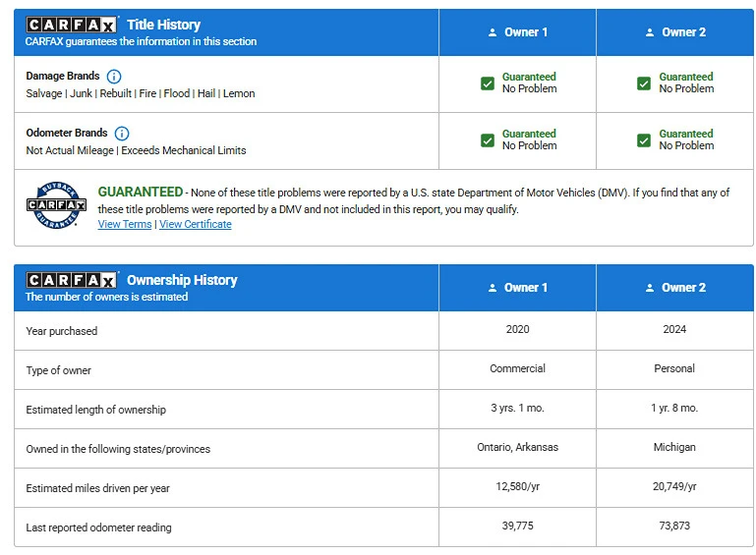Click 'Guaranteed No Problem' for Damage Brands Owner 1
756x555 pixels.
(529, 83)
